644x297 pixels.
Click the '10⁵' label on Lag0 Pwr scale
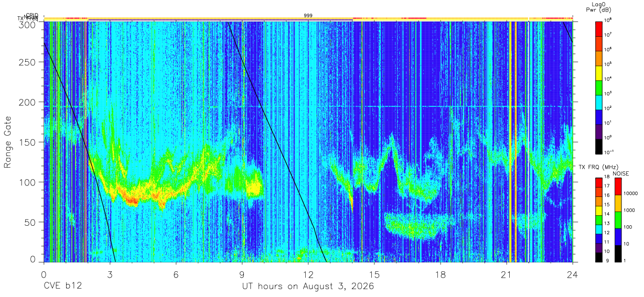pos(608,63)
